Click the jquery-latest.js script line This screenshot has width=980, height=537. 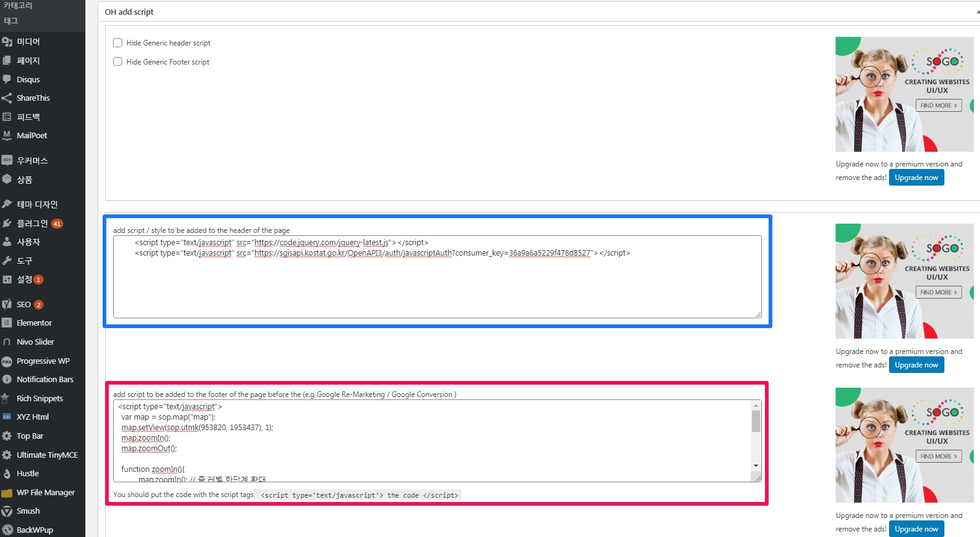281,243
